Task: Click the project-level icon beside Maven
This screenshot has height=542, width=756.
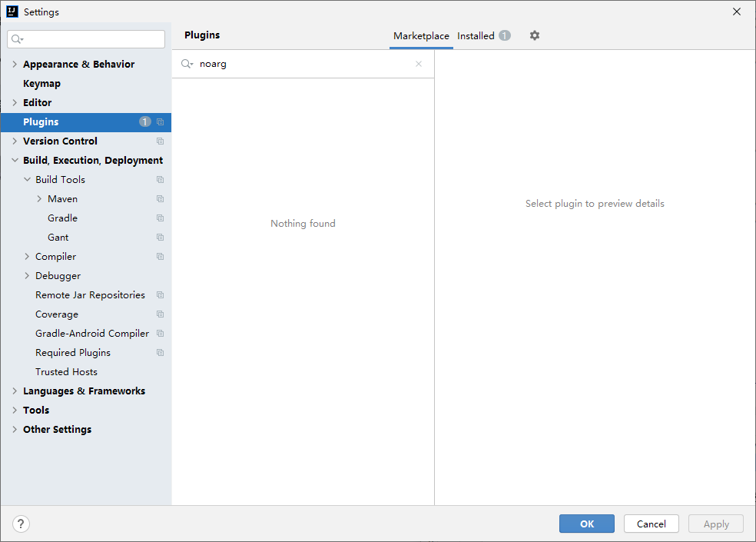Action: point(160,199)
